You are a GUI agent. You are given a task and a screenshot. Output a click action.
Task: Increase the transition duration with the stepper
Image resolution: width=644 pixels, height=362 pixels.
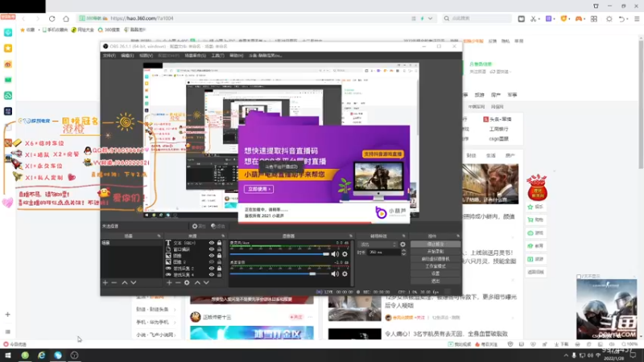tap(404, 251)
